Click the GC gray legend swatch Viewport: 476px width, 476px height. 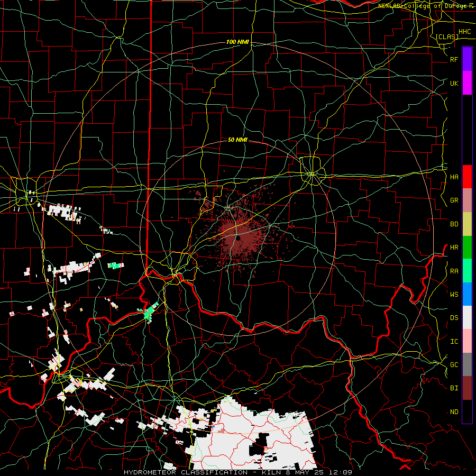pos(467,364)
